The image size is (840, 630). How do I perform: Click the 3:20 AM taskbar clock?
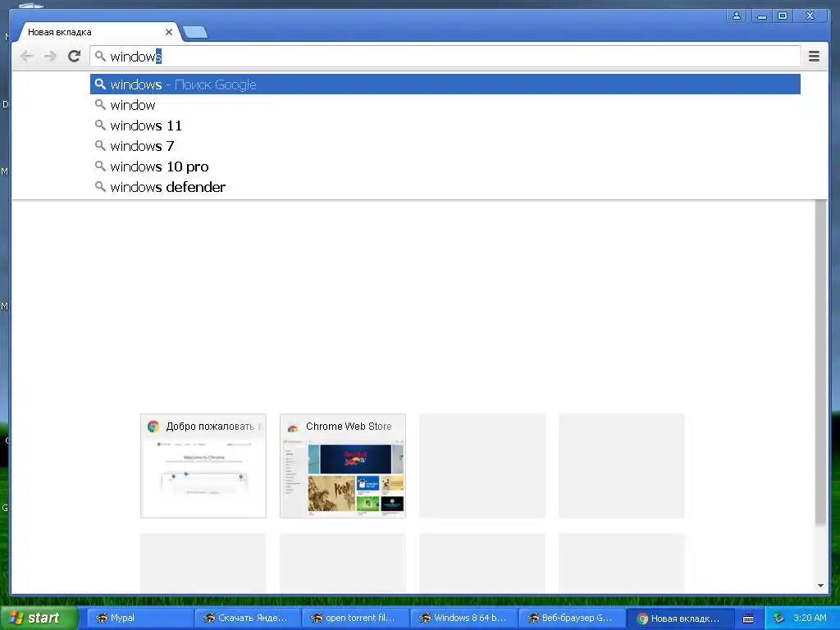810,618
